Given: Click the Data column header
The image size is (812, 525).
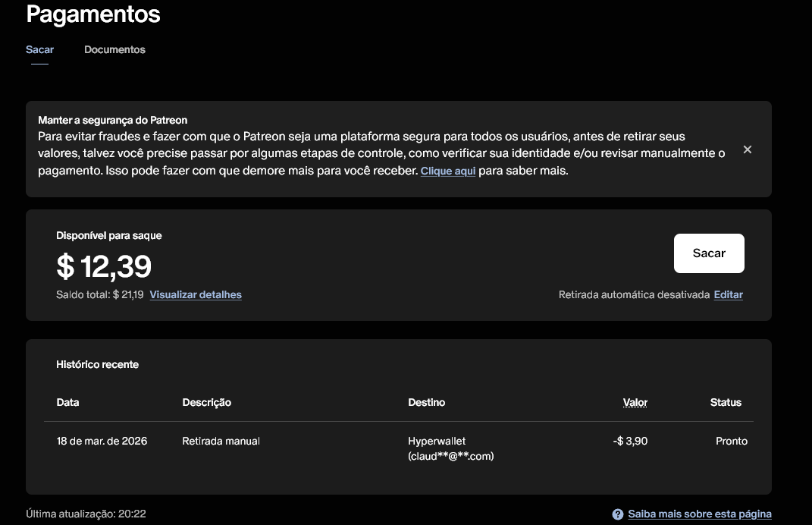Looking at the screenshot, I should point(67,402).
